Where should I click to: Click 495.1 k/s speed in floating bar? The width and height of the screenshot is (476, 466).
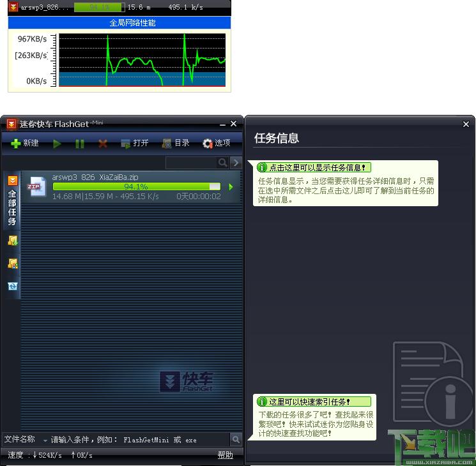coord(185,7)
